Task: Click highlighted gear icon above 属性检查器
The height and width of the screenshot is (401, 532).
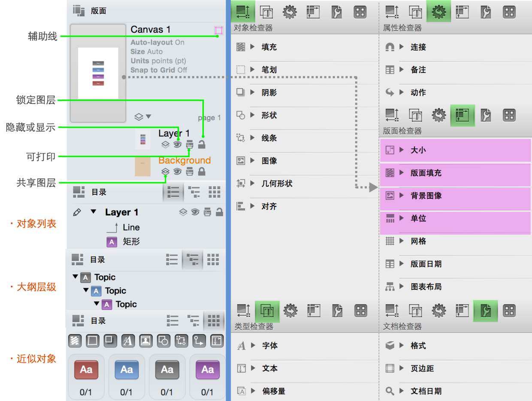Action: [438, 12]
